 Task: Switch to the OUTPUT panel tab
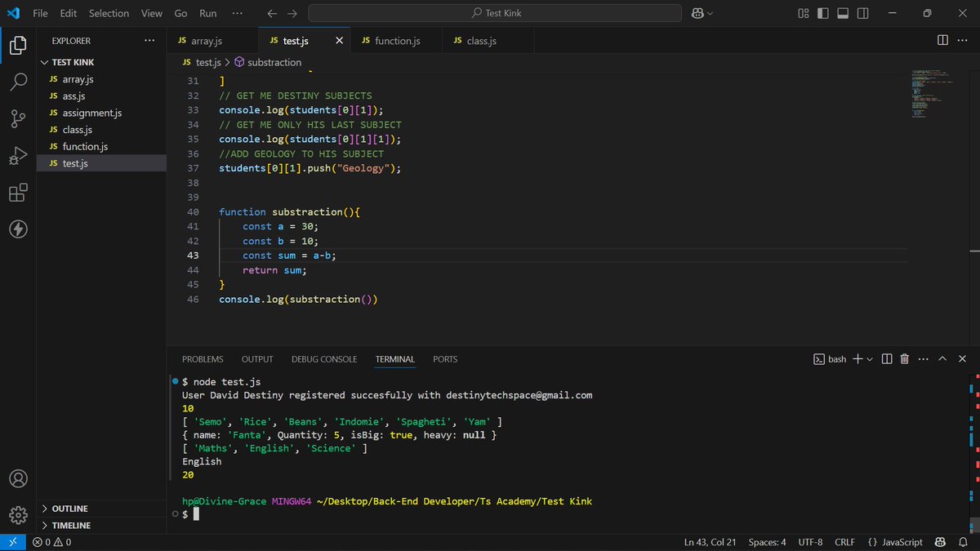(257, 359)
